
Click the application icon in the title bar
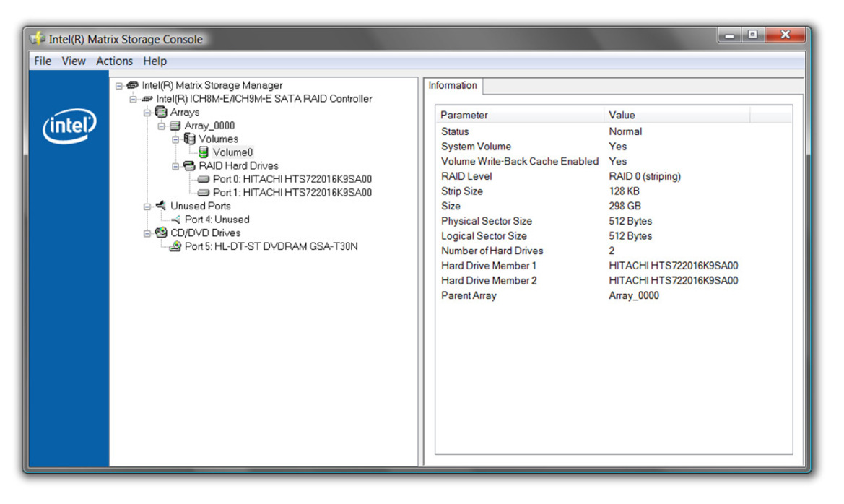pyautogui.click(x=37, y=39)
